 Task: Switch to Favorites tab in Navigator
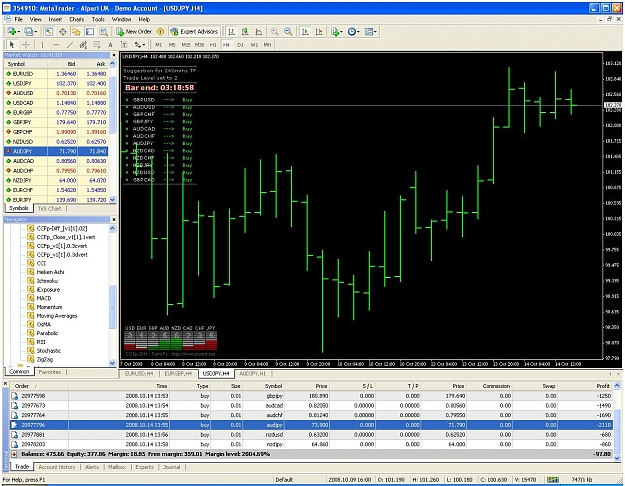pos(50,372)
